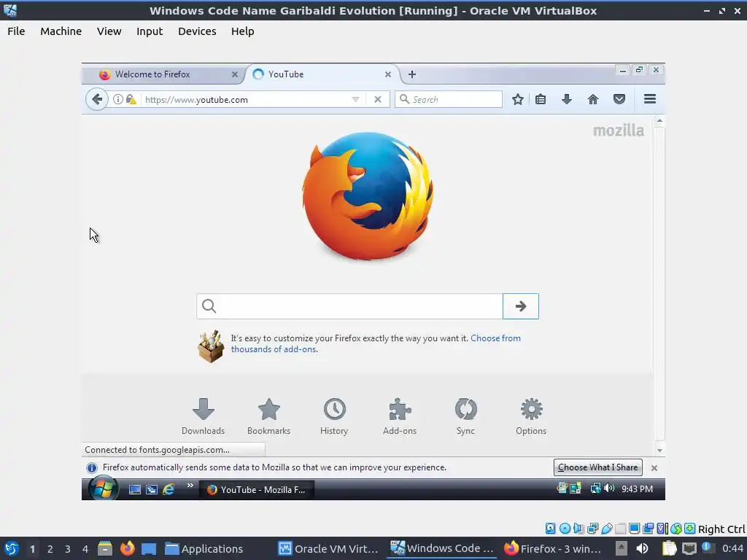The width and height of the screenshot is (747, 560).
Task: Open the Firefox hamburger menu
Action: coord(650,99)
